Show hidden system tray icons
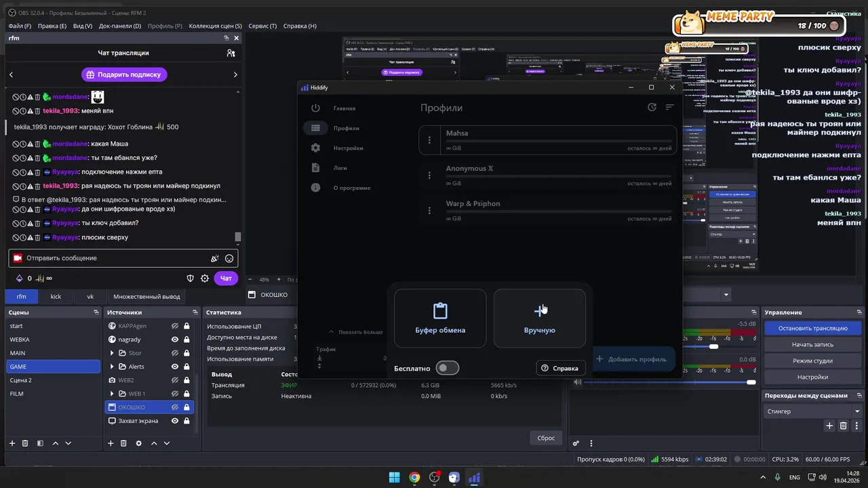This screenshot has height=488, width=868. tap(763, 477)
